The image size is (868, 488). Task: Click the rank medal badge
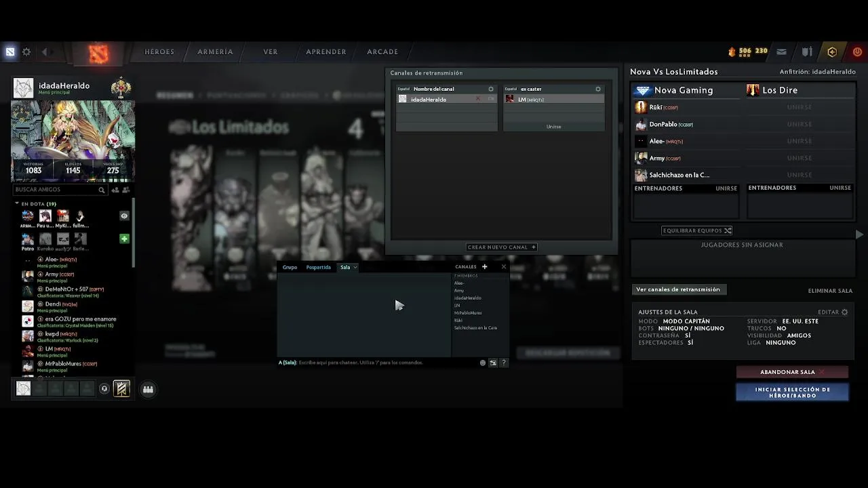click(x=121, y=87)
